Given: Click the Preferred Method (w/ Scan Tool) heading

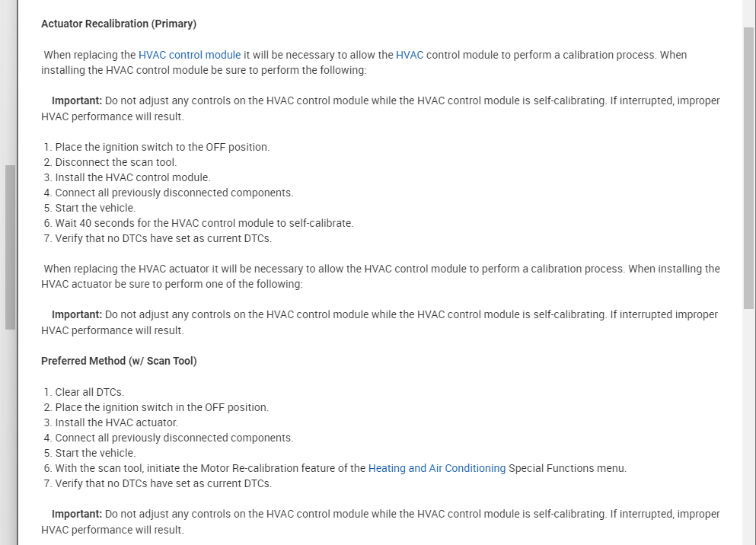Looking at the screenshot, I should click(119, 361).
